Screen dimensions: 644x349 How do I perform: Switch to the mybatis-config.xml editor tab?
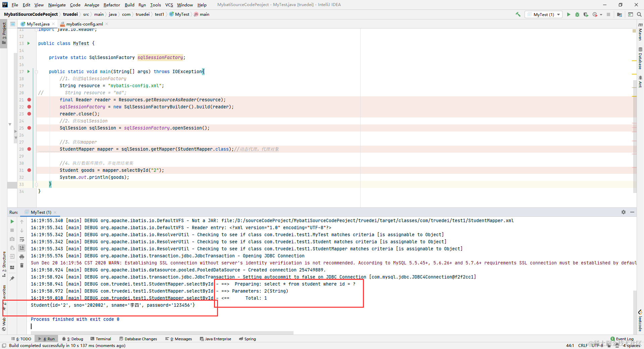coord(84,24)
